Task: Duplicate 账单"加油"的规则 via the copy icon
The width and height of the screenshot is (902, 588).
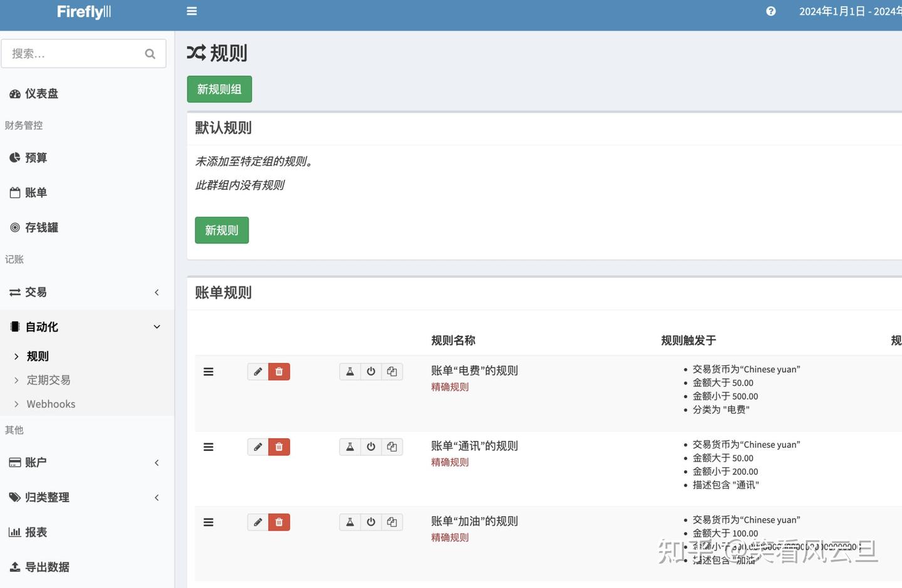Action: (391, 521)
